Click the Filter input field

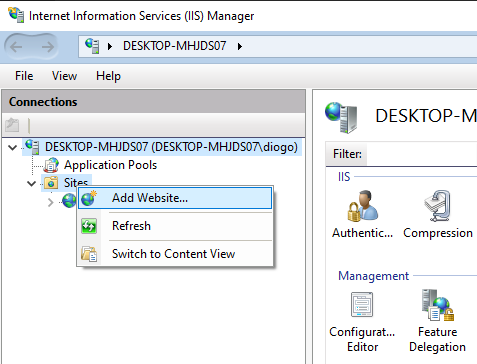pos(422,154)
